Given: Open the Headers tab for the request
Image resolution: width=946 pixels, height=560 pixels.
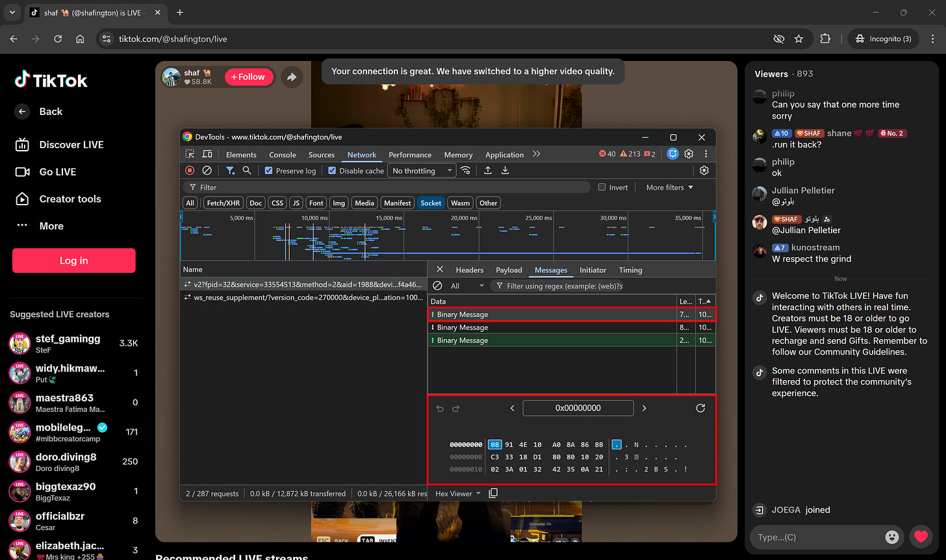Looking at the screenshot, I should tap(469, 270).
